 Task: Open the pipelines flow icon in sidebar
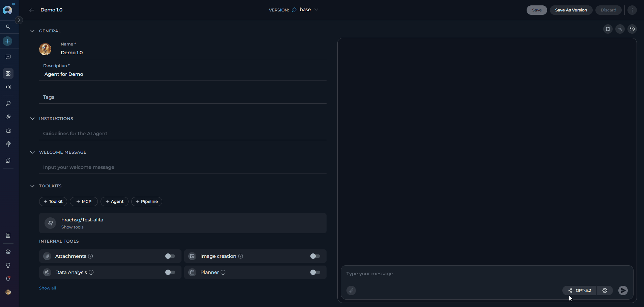(8, 87)
